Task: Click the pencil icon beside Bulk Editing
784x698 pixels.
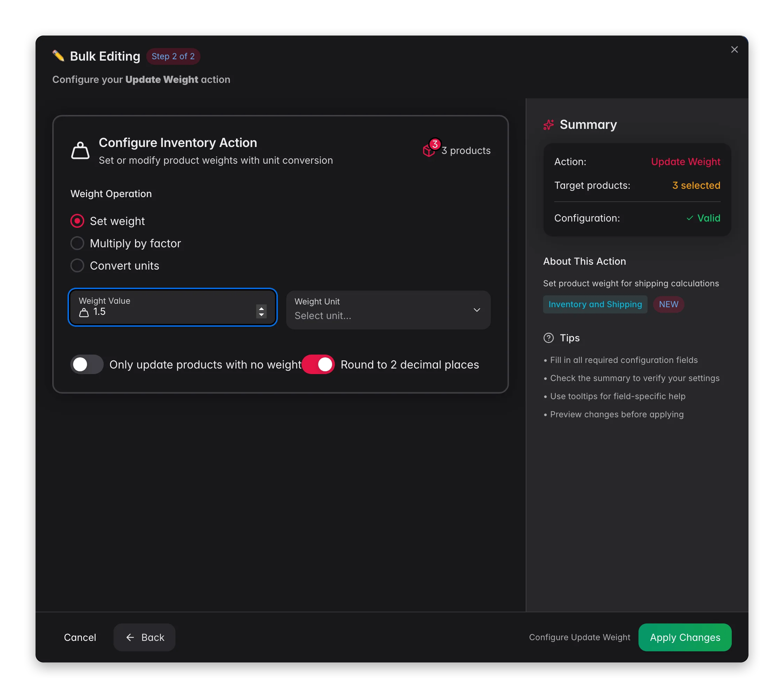Action: click(58, 56)
